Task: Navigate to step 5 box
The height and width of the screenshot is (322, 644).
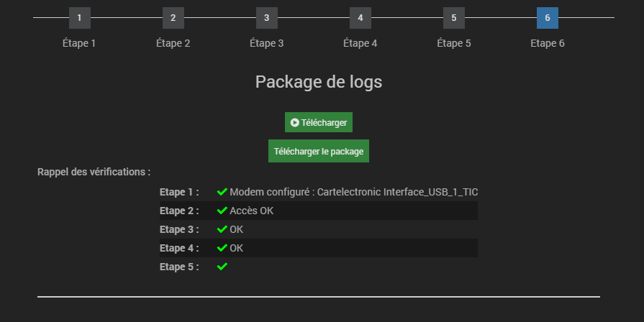Action: click(x=453, y=18)
